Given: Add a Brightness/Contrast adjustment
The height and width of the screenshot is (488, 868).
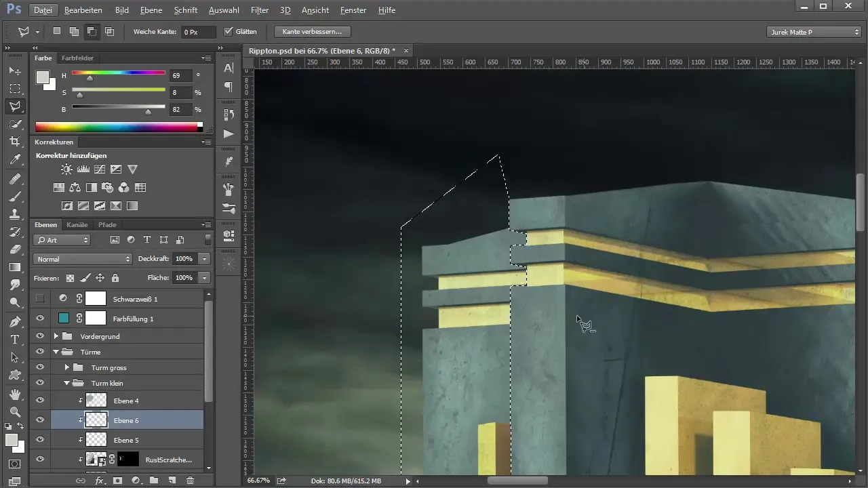Looking at the screenshot, I should pos(66,169).
